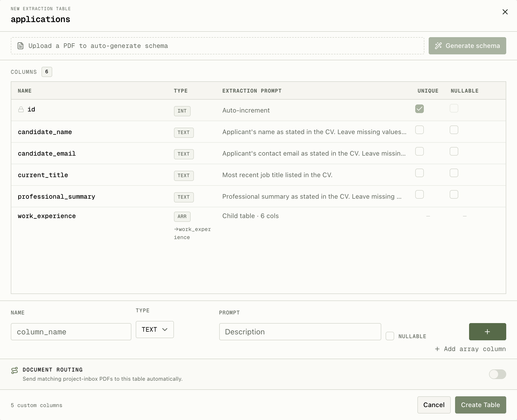
Task: Check Nullable for current_title
Action: (x=454, y=173)
